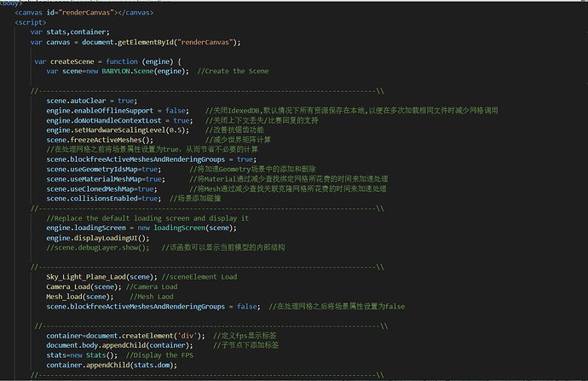This screenshot has width=588, height=381.
Task: Click the '//场景添加碰撞' comment
Action: pyautogui.click(x=195, y=199)
